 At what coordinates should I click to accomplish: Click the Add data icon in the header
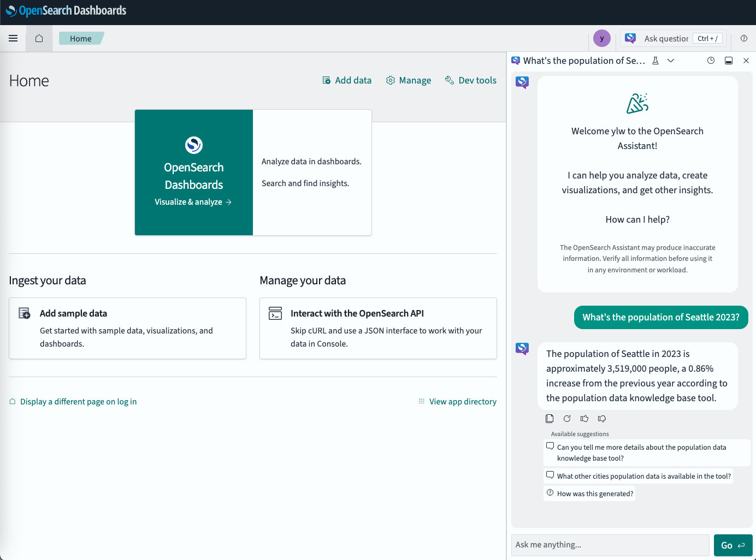click(327, 80)
